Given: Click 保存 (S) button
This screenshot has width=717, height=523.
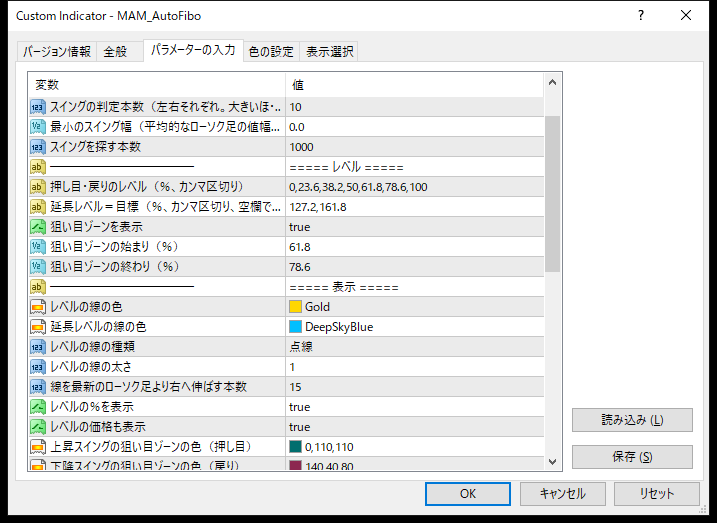Looking at the screenshot, I should click(632, 457).
